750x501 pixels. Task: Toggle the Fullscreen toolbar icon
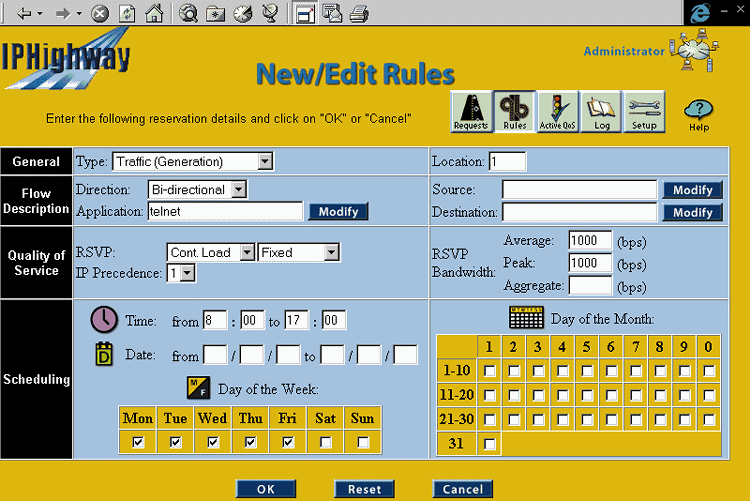305,13
